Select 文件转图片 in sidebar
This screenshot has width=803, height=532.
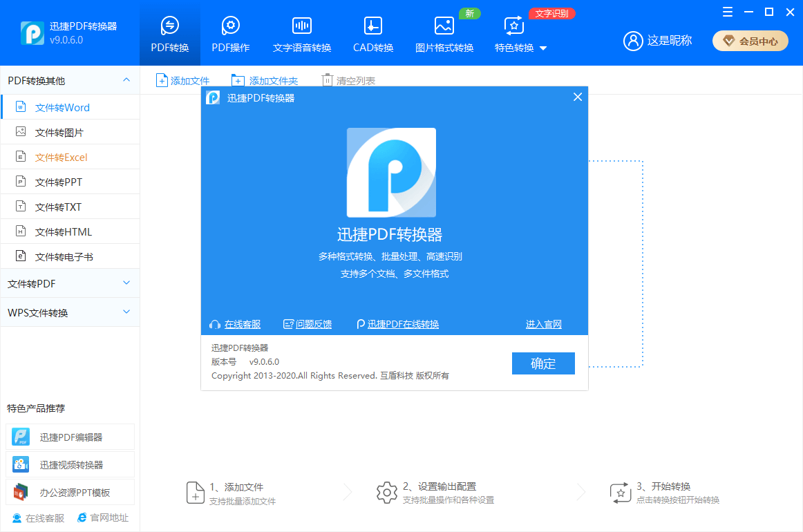tap(70, 133)
